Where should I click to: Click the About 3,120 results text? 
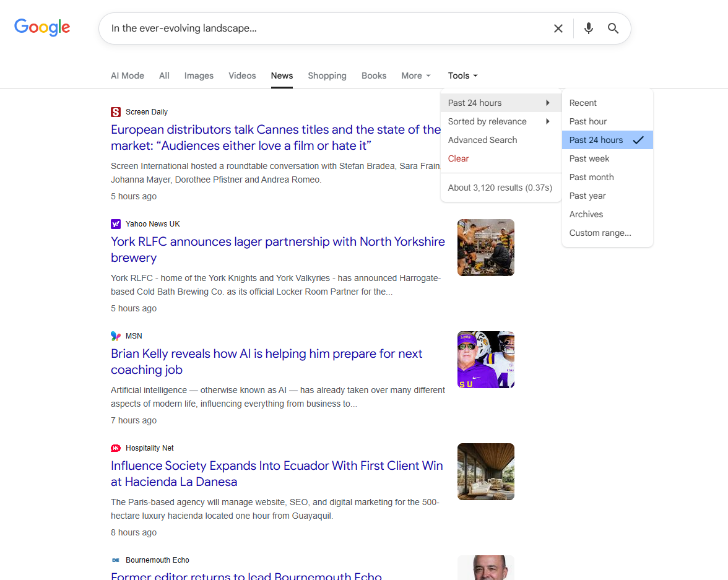point(500,188)
